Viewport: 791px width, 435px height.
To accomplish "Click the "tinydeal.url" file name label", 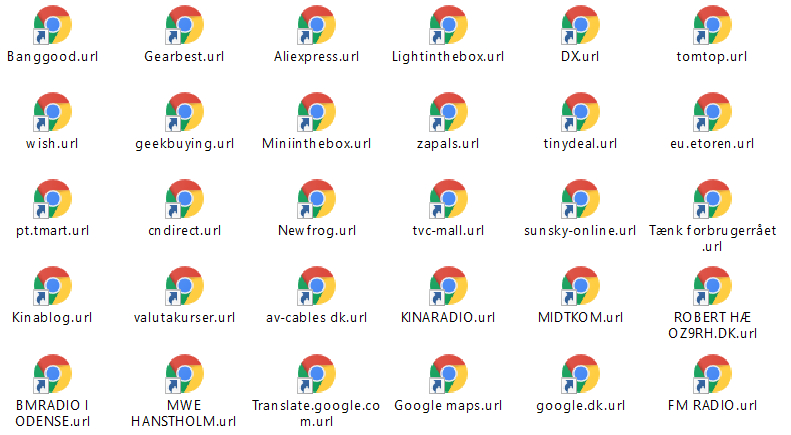I will click(x=580, y=143).
